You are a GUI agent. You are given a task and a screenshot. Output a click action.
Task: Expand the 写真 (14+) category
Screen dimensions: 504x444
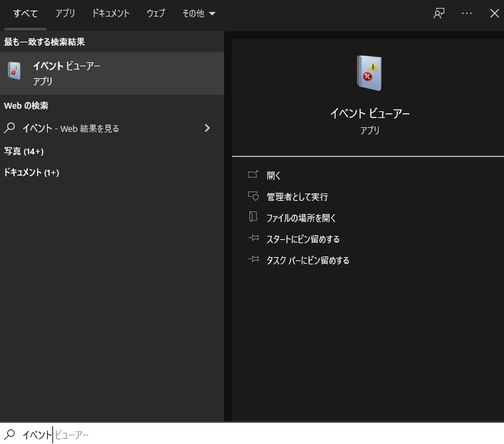pos(24,151)
